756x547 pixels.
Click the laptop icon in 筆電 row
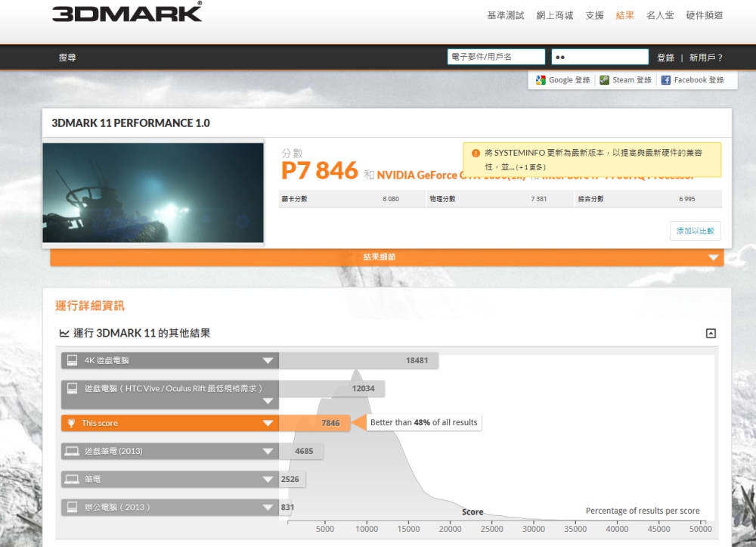[x=73, y=479]
